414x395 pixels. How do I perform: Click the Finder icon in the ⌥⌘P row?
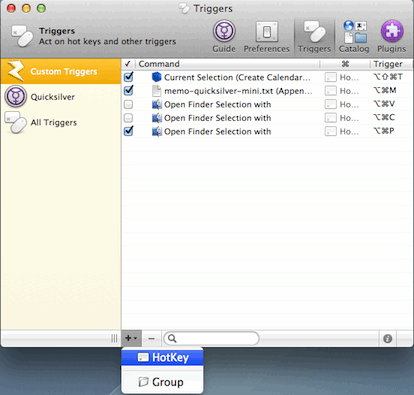pos(157,131)
